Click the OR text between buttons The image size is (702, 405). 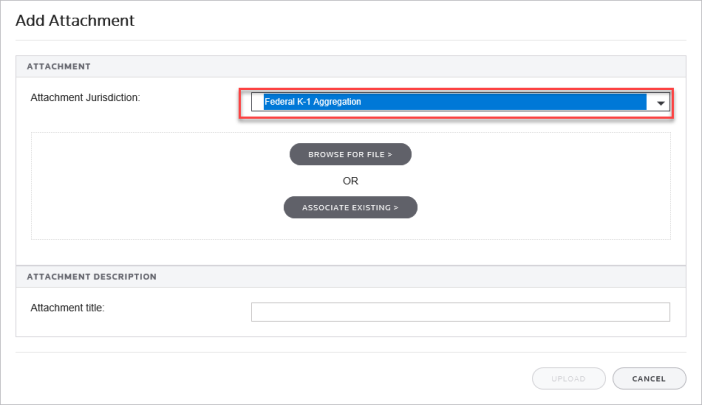(x=350, y=181)
